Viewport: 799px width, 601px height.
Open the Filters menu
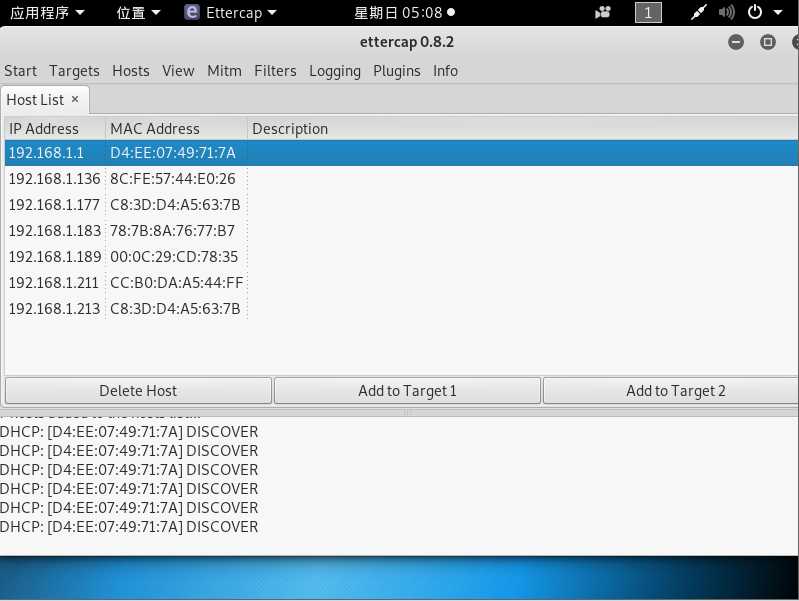point(275,71)
